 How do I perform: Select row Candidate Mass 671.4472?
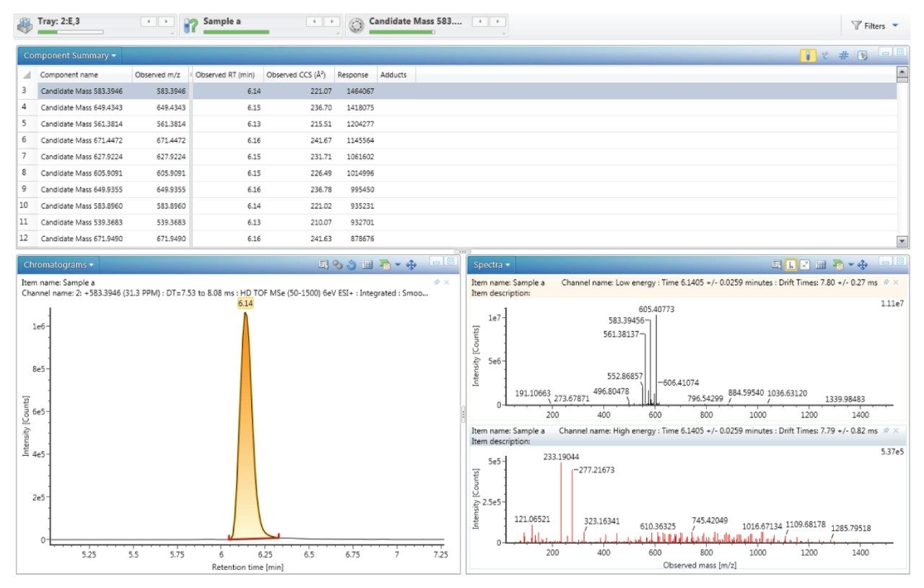(x=457, y=139)
